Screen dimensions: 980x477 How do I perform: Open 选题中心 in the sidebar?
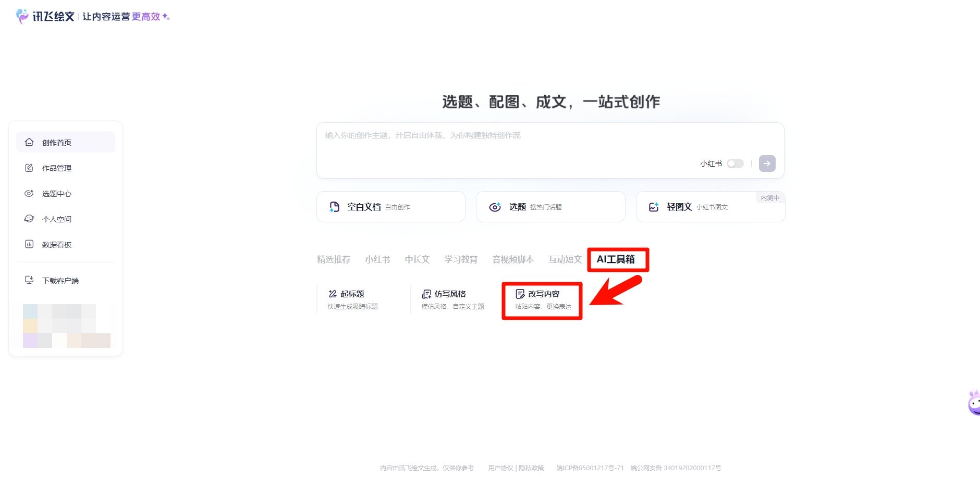point(57,193)
